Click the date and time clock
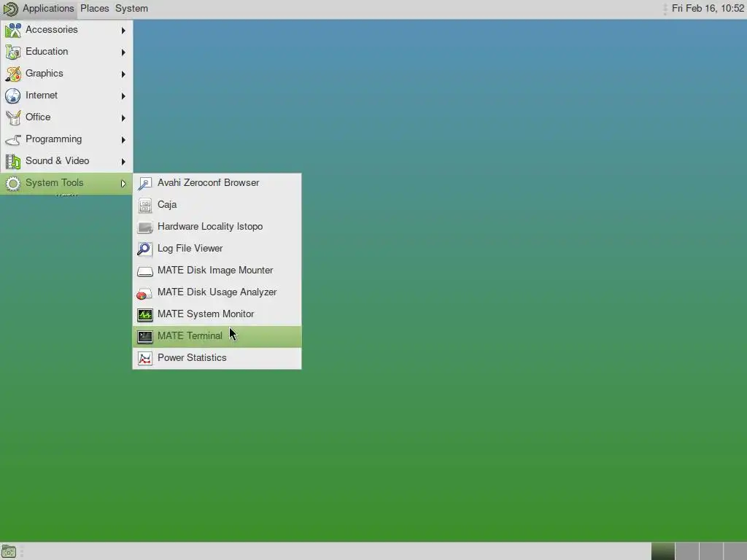 point(708,9)
